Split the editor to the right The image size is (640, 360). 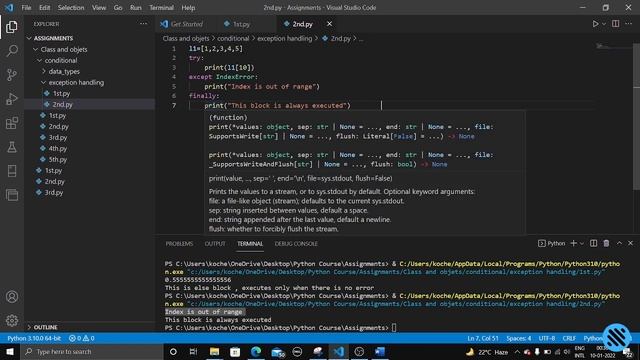pos(616,24)
